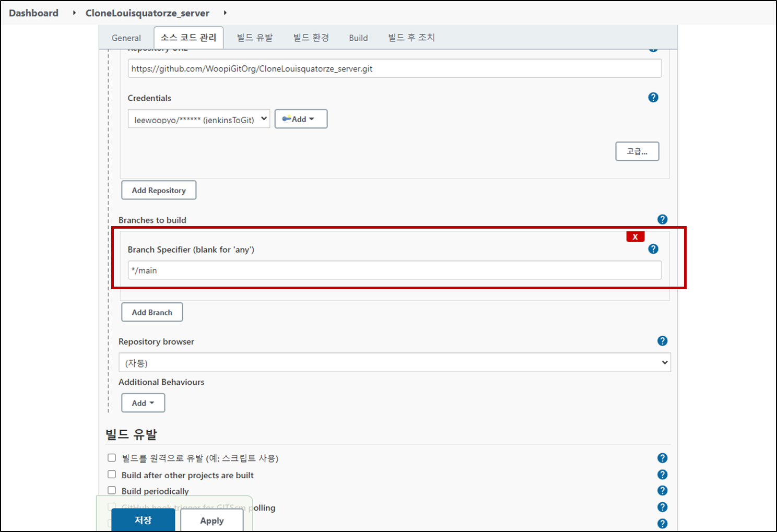Click the 고급... advanced button
This screenshot has width=777, height=532.
[637, 151]
